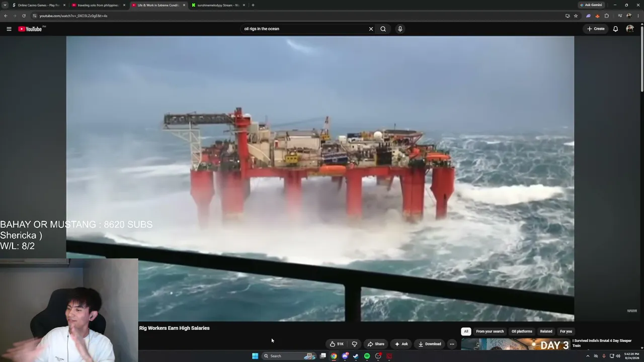Select the For you chip

[566, 331]
